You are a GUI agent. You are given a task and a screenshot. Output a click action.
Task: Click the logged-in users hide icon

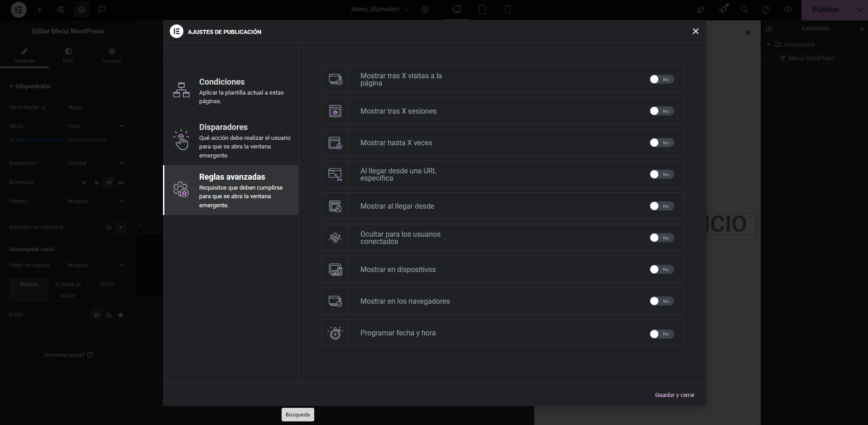click(336, 238)
